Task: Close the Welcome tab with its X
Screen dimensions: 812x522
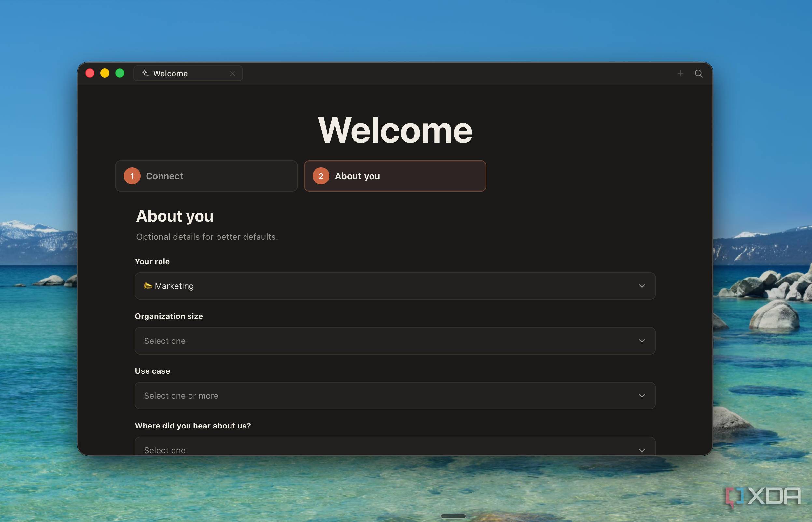Action: [x=232, y=74]
